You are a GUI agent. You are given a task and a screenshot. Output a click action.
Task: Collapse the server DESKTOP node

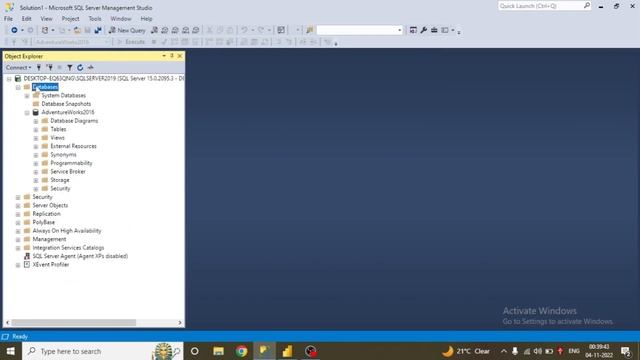click(x=9, y=78)
